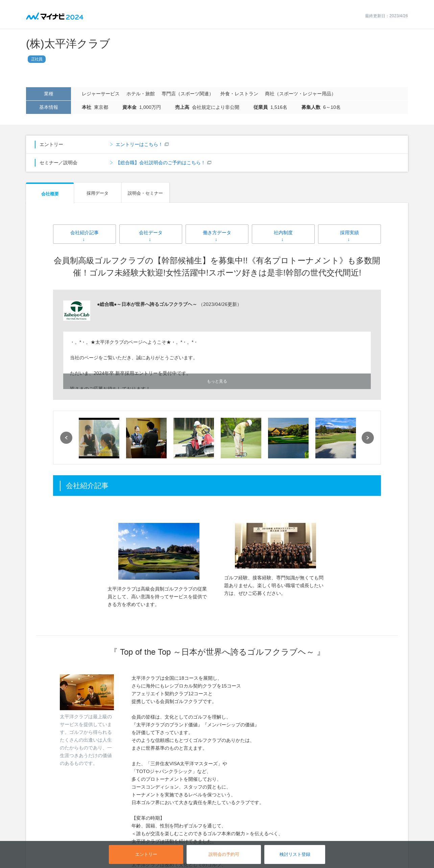Click 外食・レストラン industry text
Viewport: 434px width, 868px height.
[x=239, y=94]
